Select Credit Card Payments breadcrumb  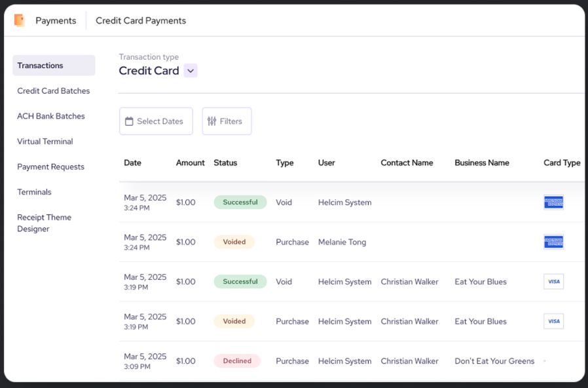point(140,20)
